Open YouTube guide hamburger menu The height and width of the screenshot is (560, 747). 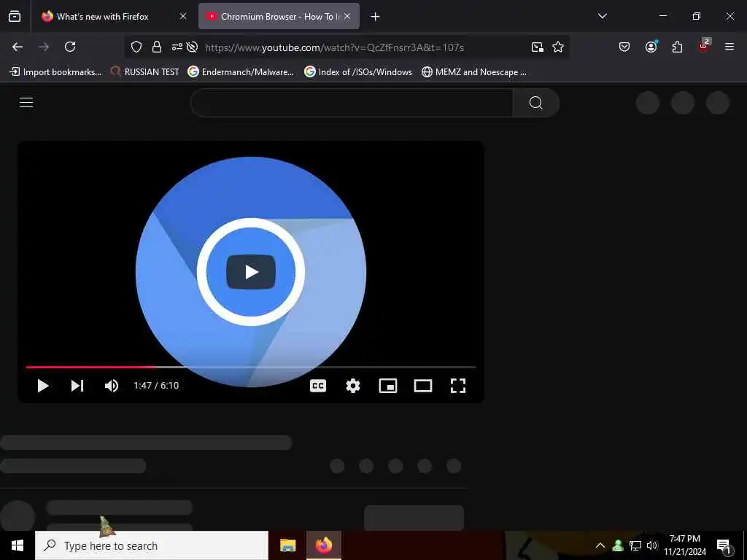(x=26, y=102)
